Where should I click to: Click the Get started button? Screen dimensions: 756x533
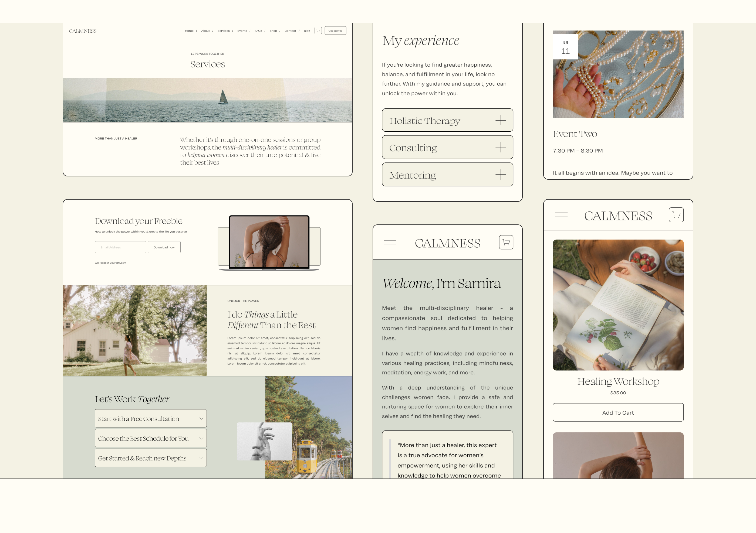click(335, 30)
